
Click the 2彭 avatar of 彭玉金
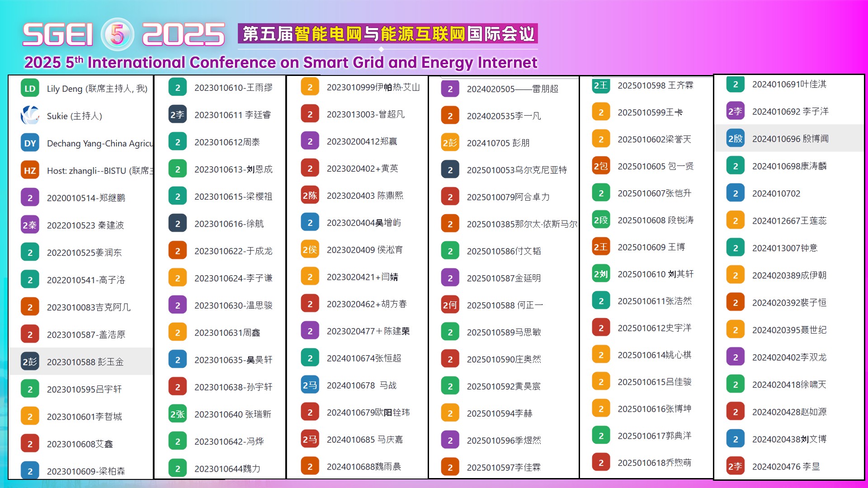tap(30, 361)
